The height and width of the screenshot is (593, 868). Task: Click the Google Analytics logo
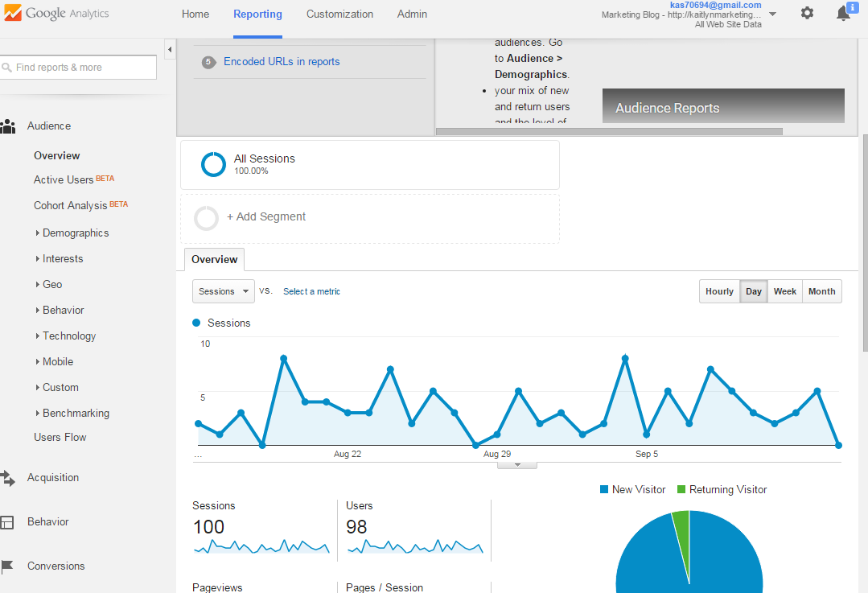coord(56,14)
